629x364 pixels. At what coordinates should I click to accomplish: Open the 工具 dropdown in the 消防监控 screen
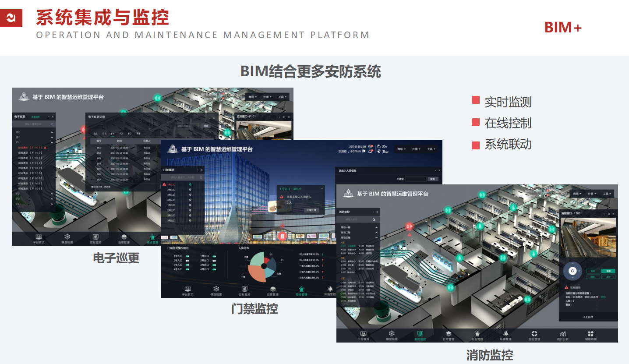click(607, 194)
